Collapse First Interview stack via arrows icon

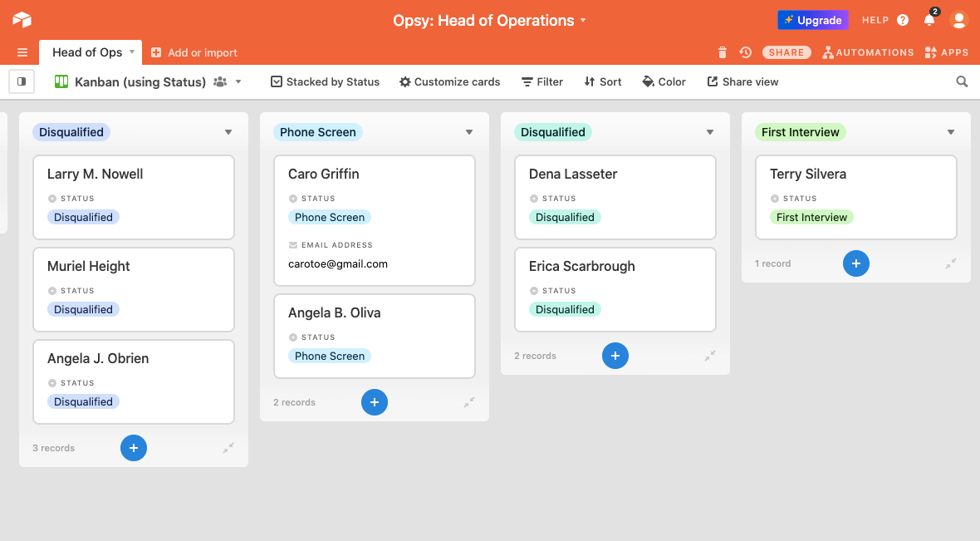coord(951,263)
